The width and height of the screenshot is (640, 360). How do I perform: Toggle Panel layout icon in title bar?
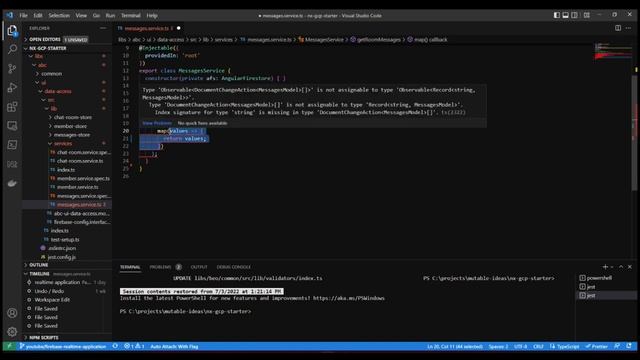[566, 15]
